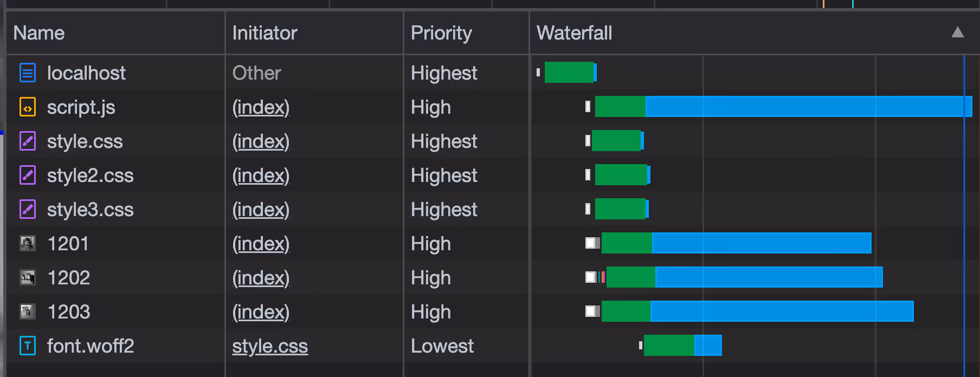Click the script.js blue download waterfall bar

(809, 106)
